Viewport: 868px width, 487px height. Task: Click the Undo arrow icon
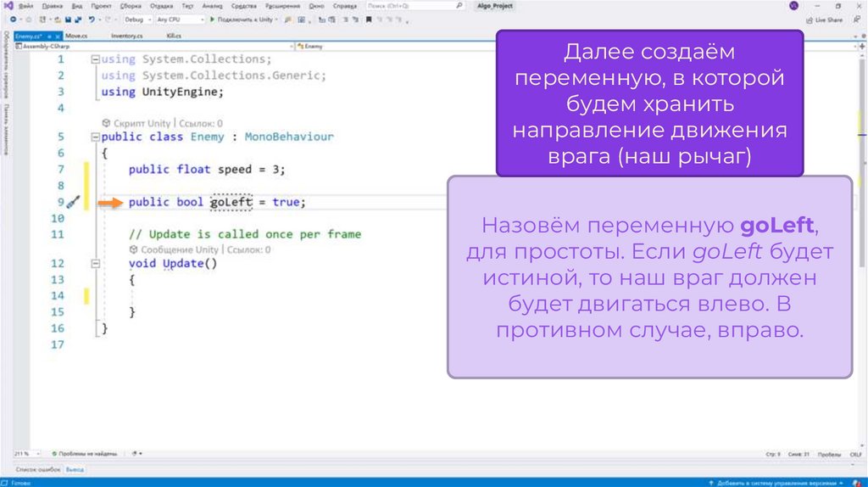pos(92,20)
